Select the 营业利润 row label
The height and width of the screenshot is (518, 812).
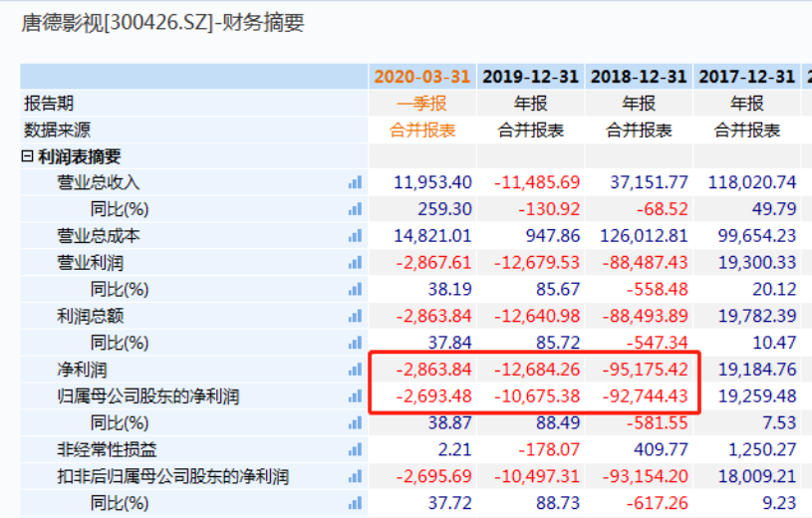tap(90, 263)
